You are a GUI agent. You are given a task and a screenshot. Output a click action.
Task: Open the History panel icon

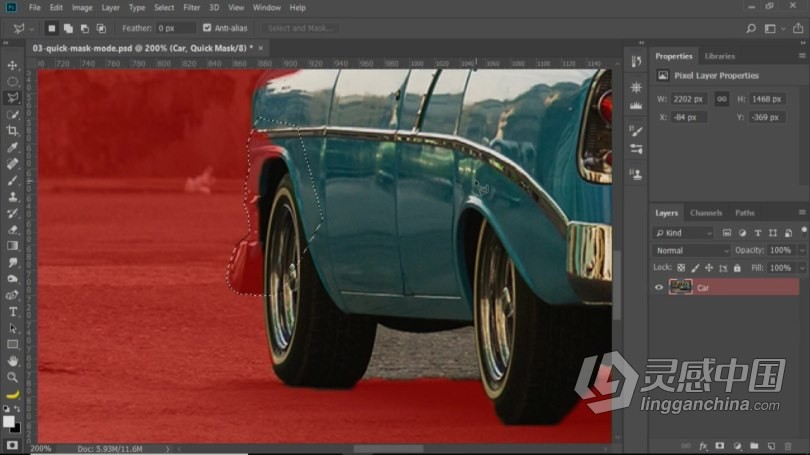(x=636, y=61)
